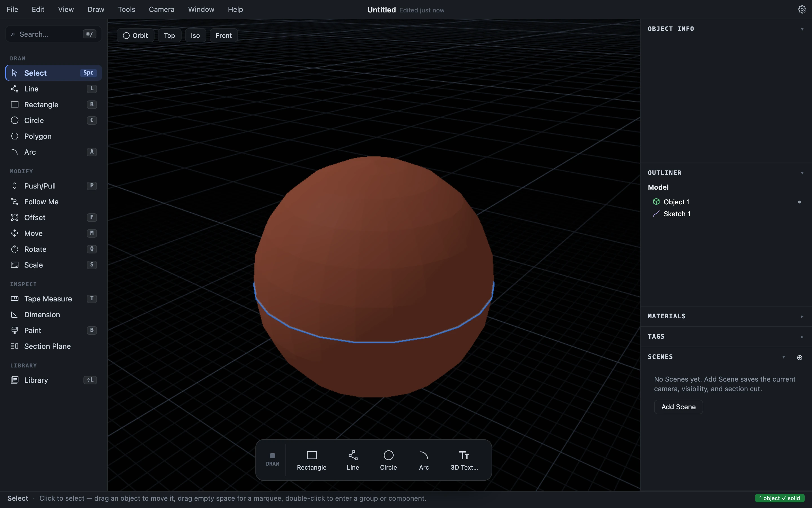Pick the Rectangle tool in the sidebar
The image size is (812, 508).
pos(54,104)
